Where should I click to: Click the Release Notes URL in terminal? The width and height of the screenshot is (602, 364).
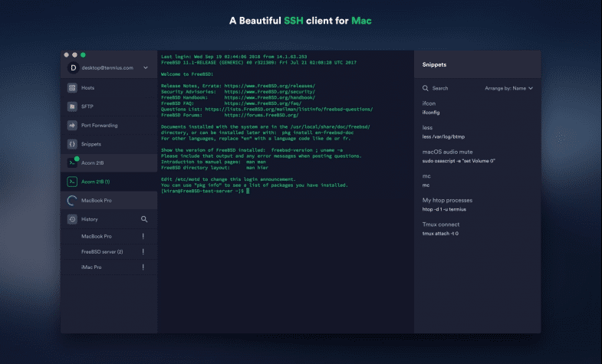tap(269, 86)
